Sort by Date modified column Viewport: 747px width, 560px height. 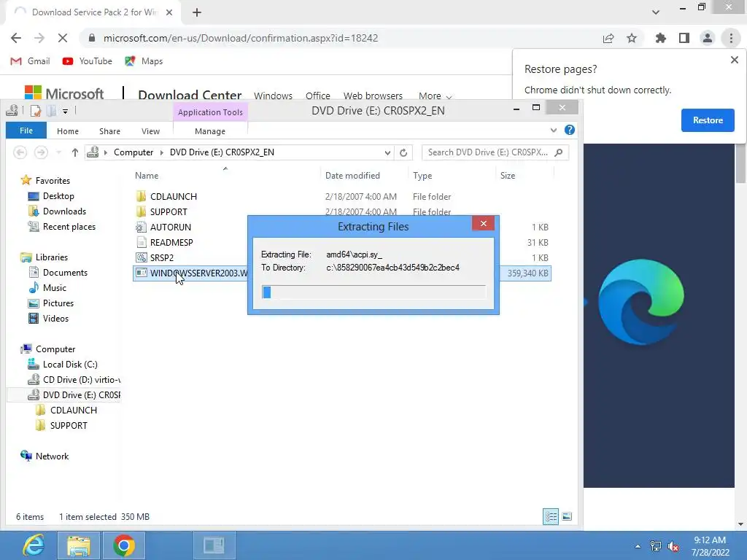pos(352,176)
